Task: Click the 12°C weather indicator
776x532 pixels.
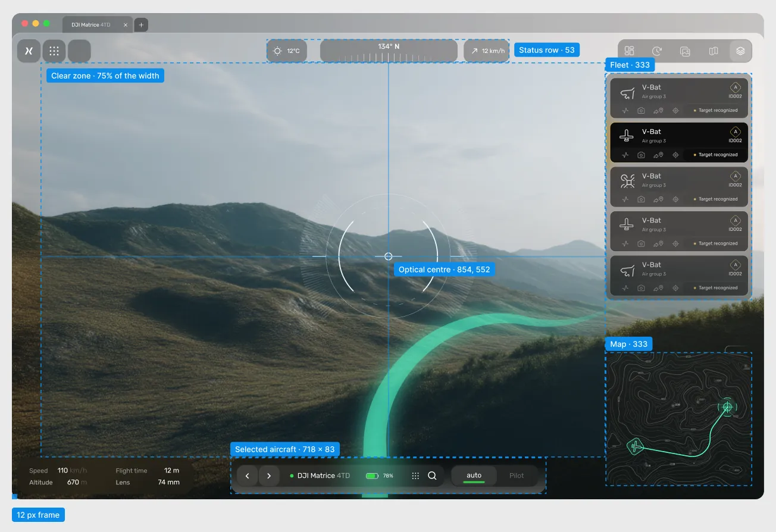Action: (x=287, y=51)
